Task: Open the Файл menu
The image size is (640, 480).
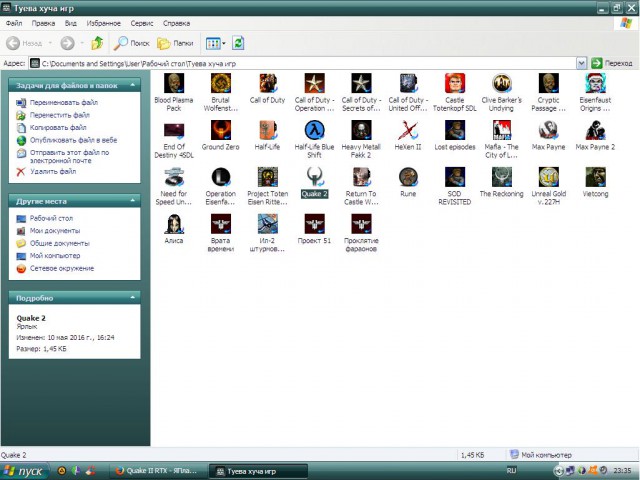Action: [13, 23]
